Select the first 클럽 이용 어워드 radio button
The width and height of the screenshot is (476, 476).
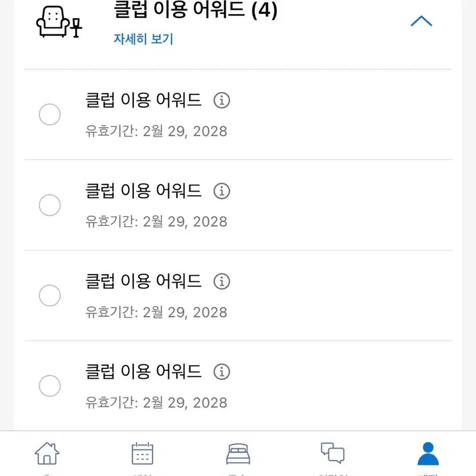tap(50, 114)
